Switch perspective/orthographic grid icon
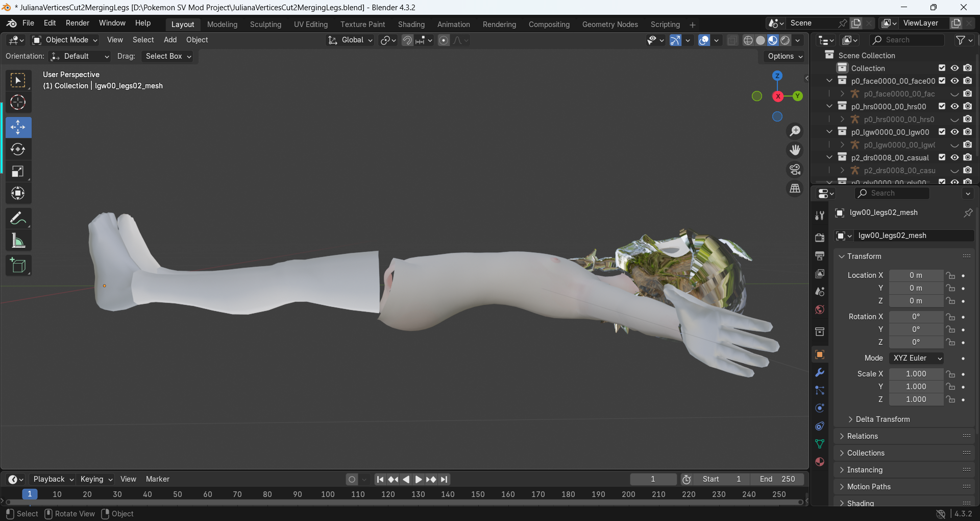Screen dimensions: 980x521 pos(795,188)
